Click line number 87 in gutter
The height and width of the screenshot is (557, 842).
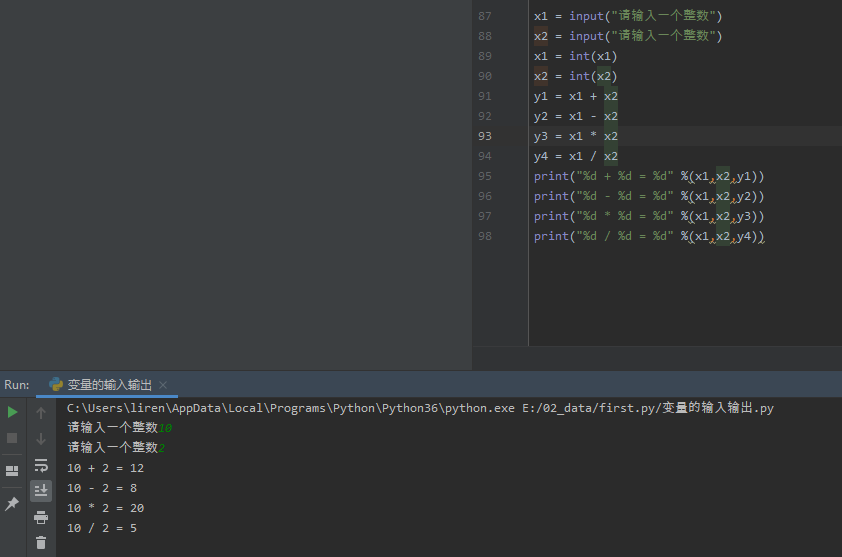pyautogui.click(x=485, y=16)
